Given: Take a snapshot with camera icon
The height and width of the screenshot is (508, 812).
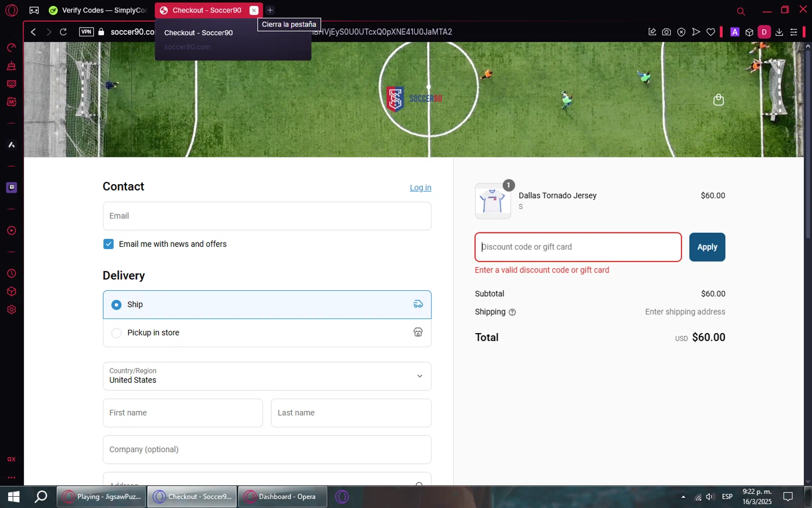Looking at the screenshot, I should coord(666,32).
